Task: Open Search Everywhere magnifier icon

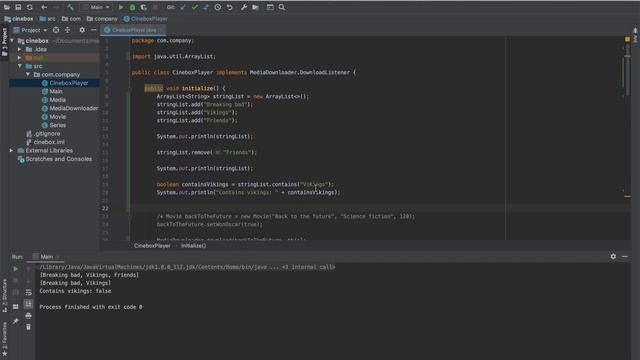Action: [x=282, y=7]
